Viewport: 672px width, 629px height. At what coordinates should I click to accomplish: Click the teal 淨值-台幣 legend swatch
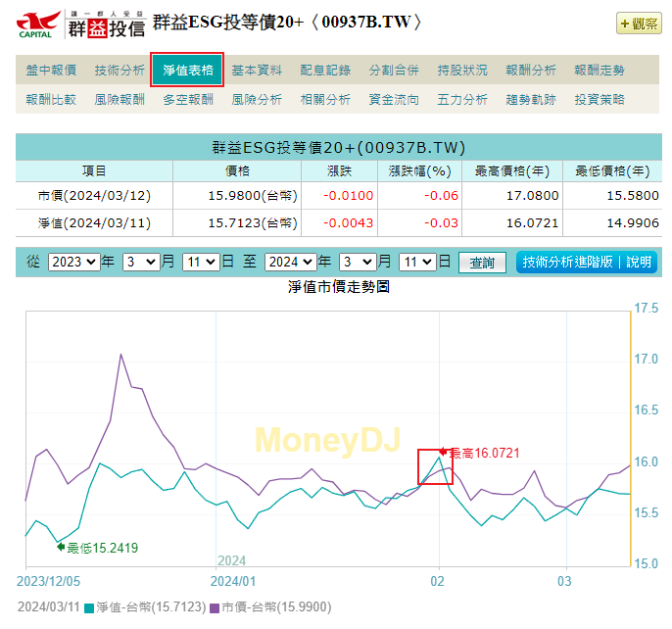[x=89, y=607]
